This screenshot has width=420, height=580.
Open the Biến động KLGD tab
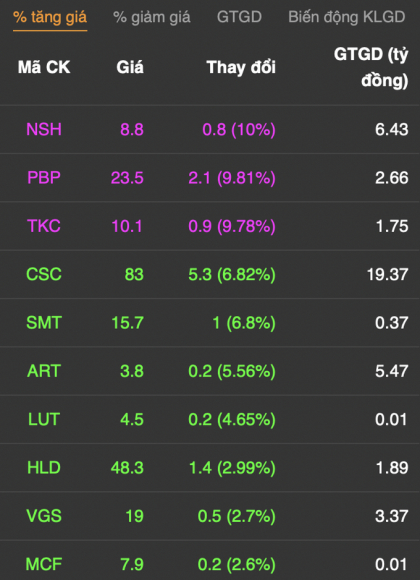coord(347,17)
